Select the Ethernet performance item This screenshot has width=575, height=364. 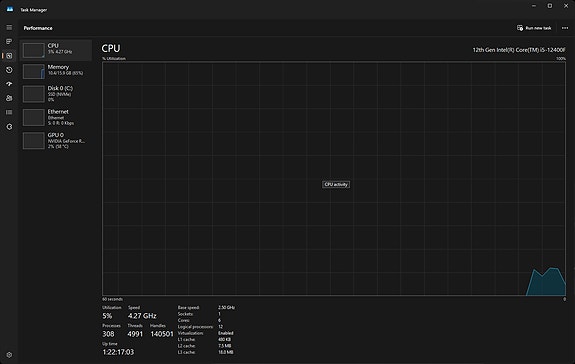click(x=56, y=117)
